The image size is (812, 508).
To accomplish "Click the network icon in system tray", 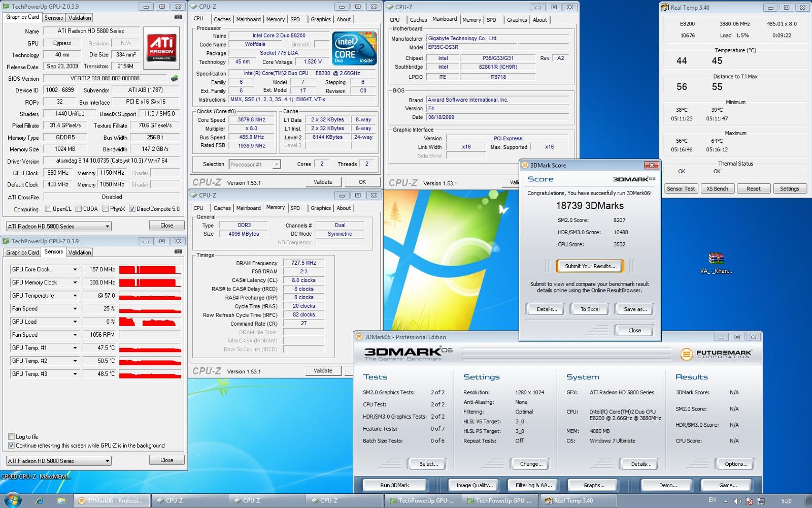I will pyautogui.click(x=761, y=501).
